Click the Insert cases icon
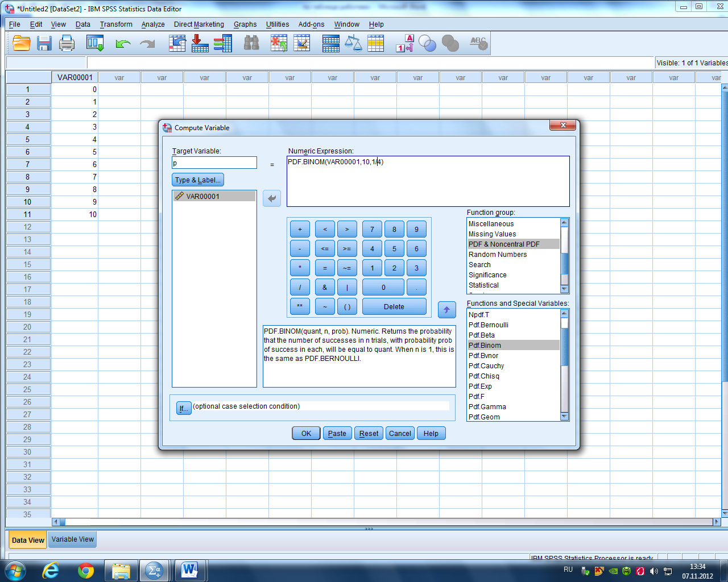728x582 pixels. click(x=279, y=43)
